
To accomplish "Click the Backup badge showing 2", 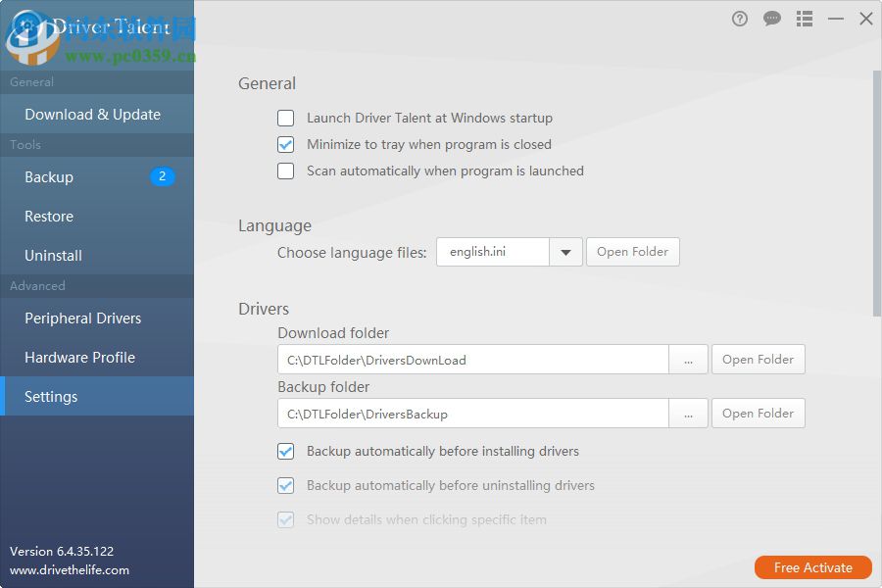I will tap(162, 176).
